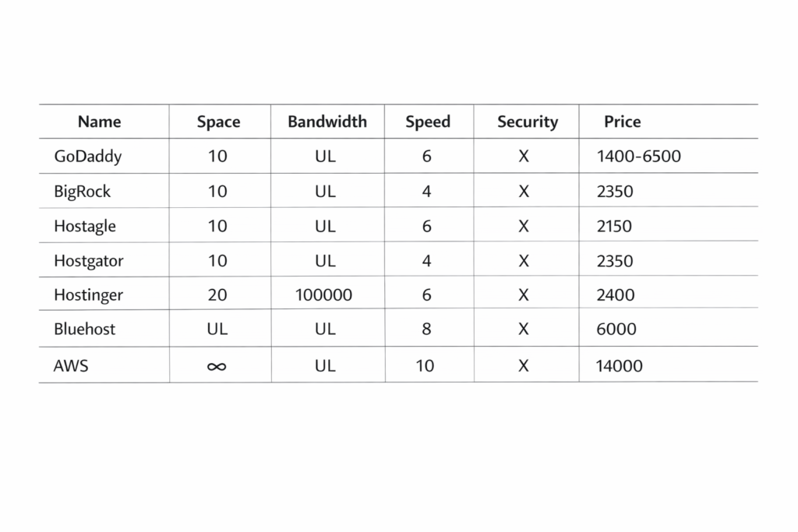
Task: Select the Space column header
Action: pos(218,122)
